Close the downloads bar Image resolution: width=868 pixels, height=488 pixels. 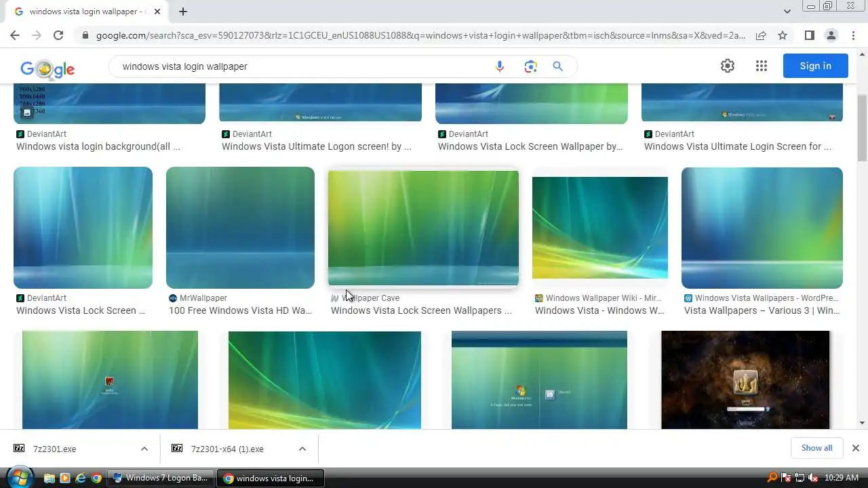click(855, 448)
